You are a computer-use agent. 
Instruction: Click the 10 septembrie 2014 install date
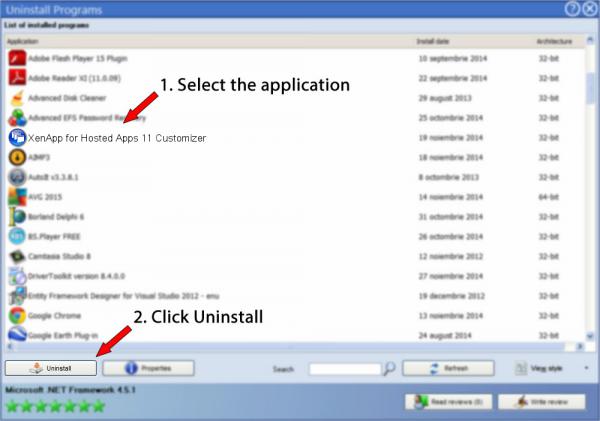(453, 59)
